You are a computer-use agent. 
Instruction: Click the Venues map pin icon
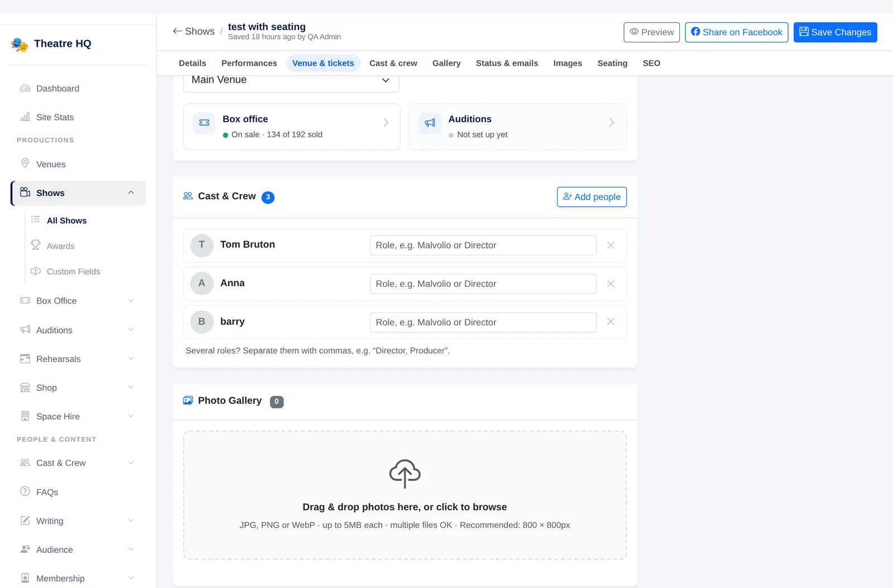[25, 163]
